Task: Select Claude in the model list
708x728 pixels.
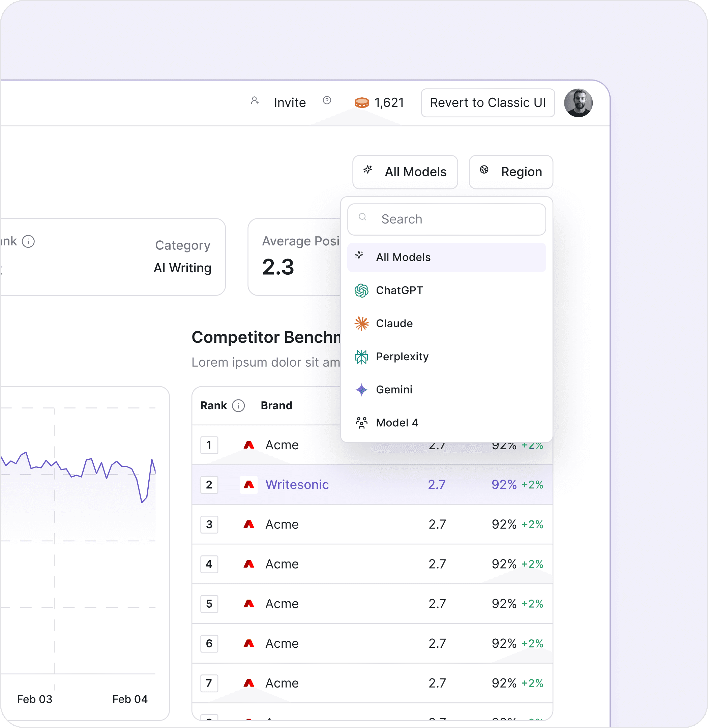Action: click(x=394, y=324)
